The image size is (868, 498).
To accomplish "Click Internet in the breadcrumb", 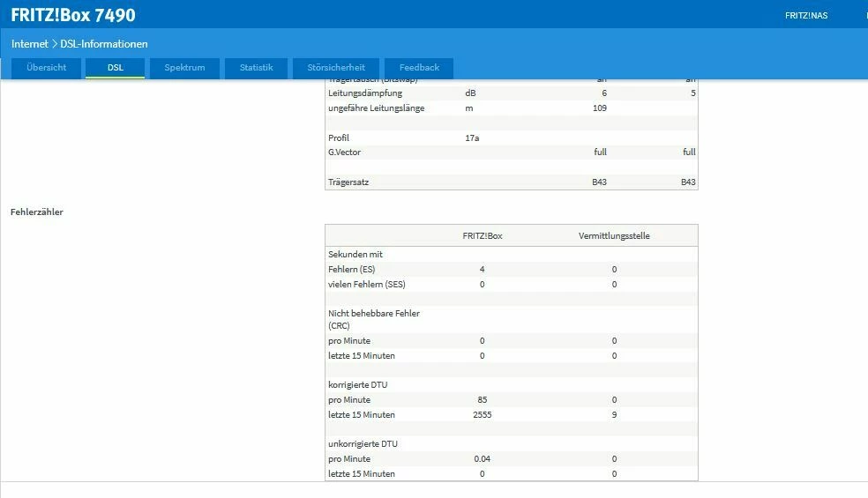I will (x=30, y=44).
